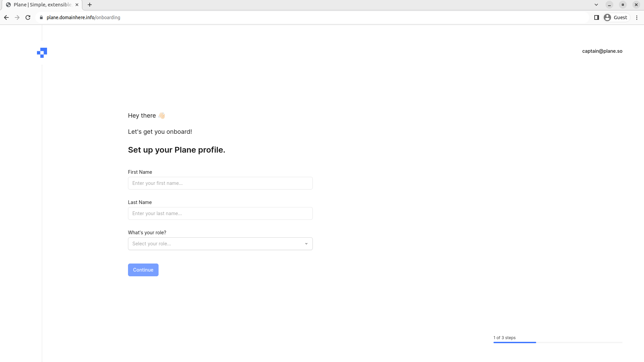The height and width of the screenshot is (362, 644).
Task: Open Chrome three-dot menu
Action: (637, 17)
